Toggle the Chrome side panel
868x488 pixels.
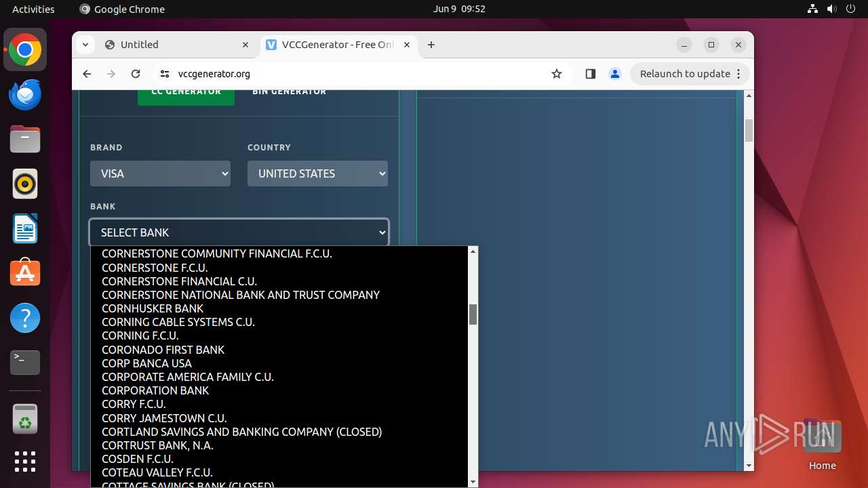click(590, 74)
